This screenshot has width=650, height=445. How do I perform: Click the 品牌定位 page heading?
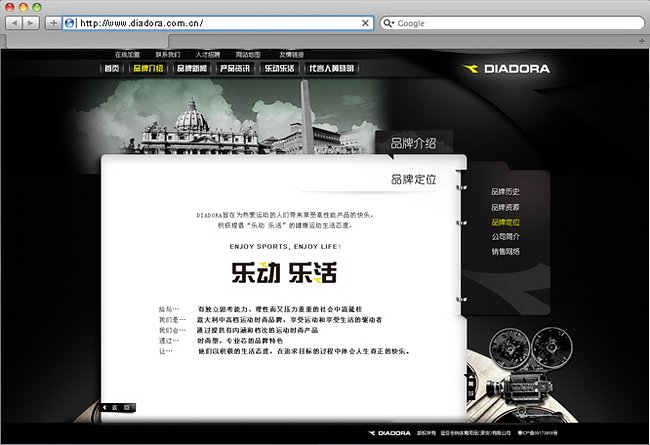414,179
